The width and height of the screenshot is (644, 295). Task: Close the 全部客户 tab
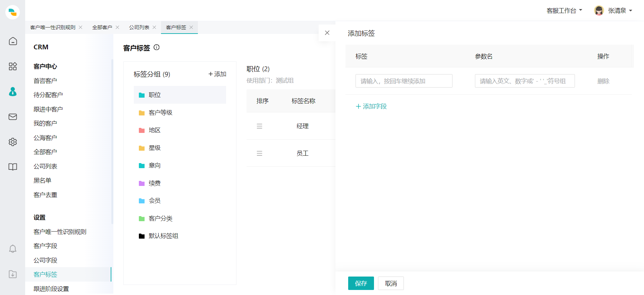point(117,27)
